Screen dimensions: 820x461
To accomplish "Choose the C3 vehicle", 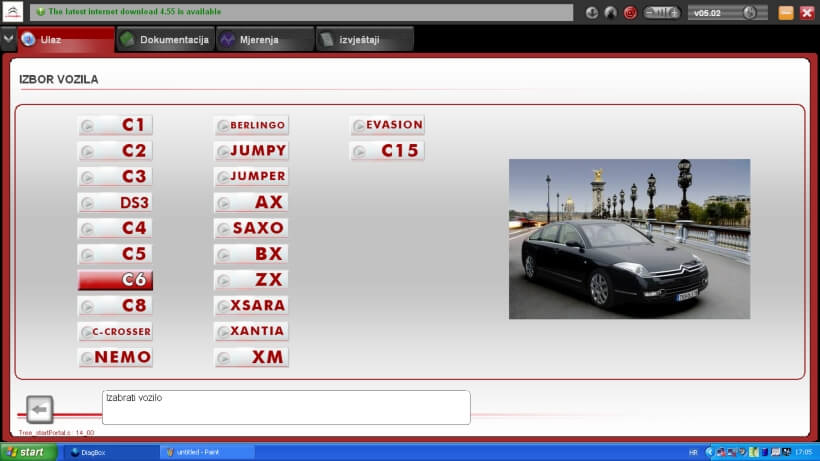I will [116, 177].
